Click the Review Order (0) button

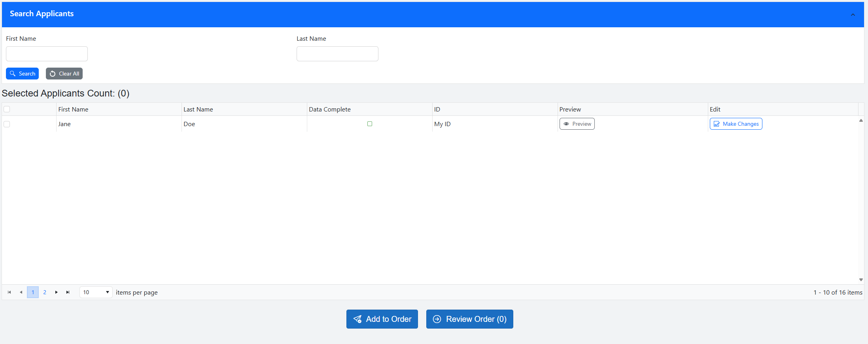tap(469, 319)
